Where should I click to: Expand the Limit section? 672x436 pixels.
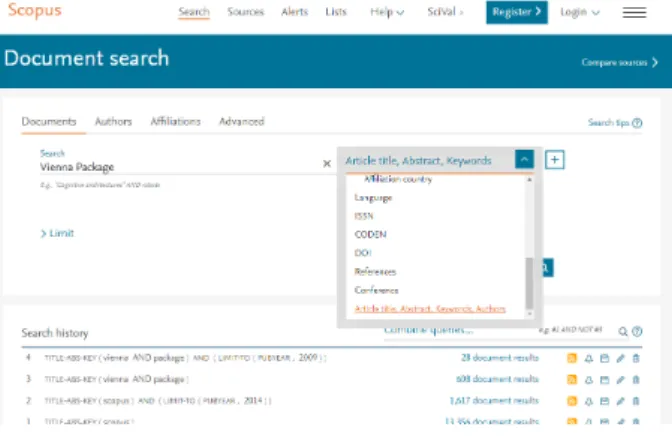point(57,233)
